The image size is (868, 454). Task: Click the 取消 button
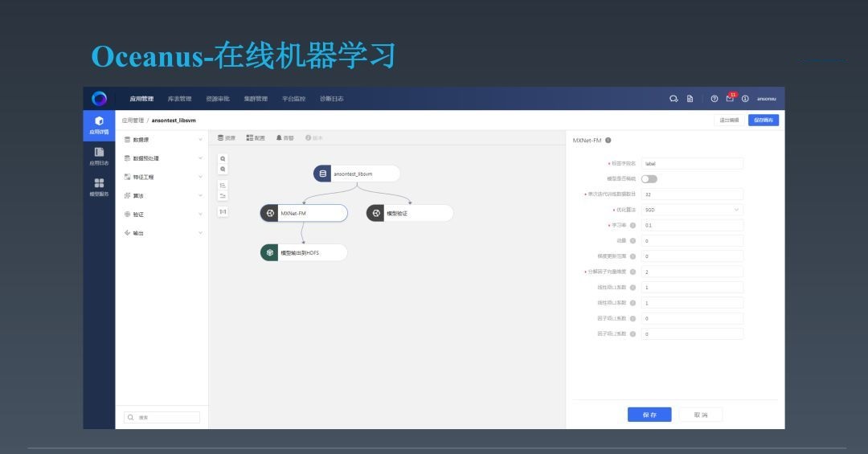(700, 415)
